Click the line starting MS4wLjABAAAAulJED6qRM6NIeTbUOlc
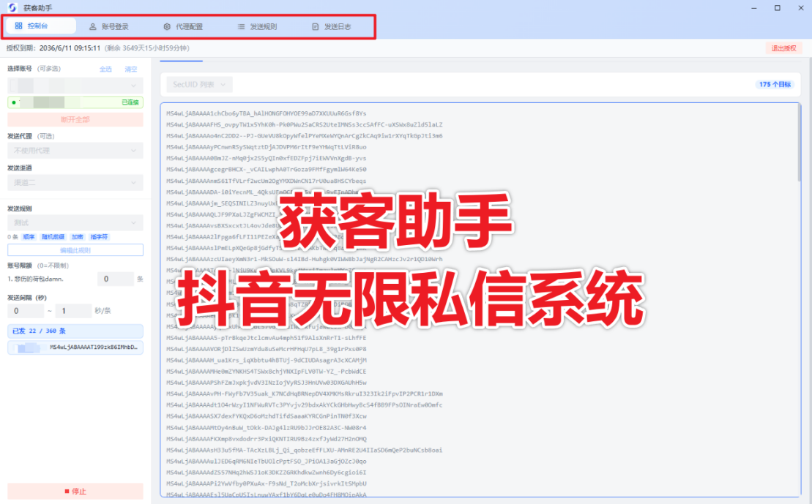 click(267, 462)
